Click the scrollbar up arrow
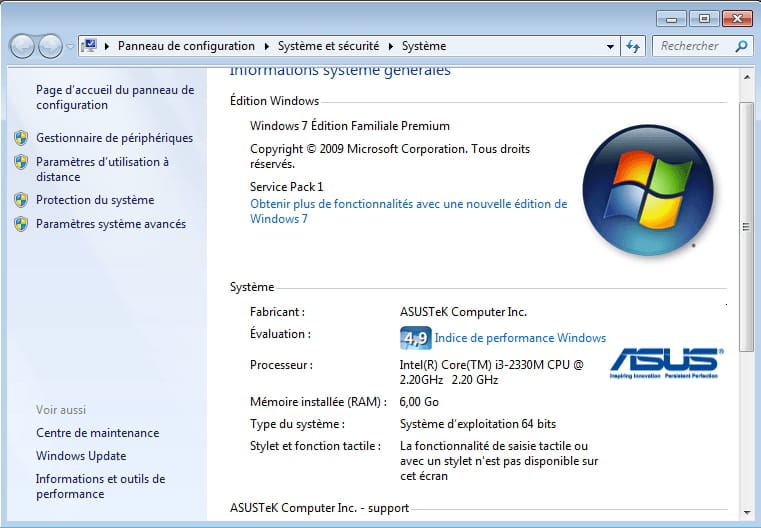Viewport: 761px width, 528px height. [x=746, y=77]
